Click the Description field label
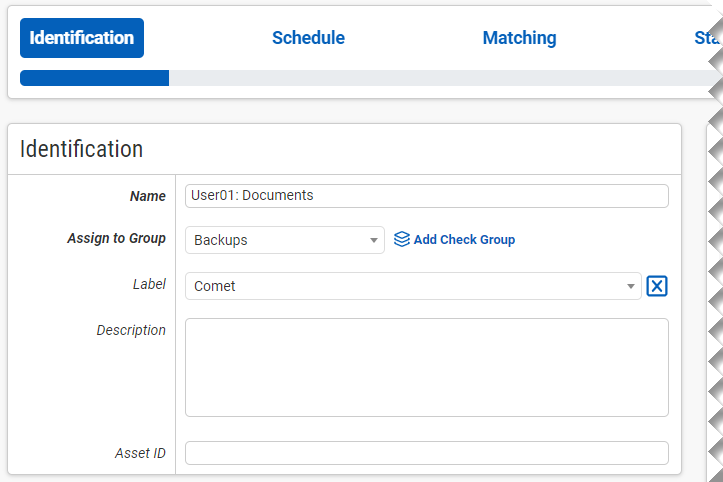 point(131,330)
